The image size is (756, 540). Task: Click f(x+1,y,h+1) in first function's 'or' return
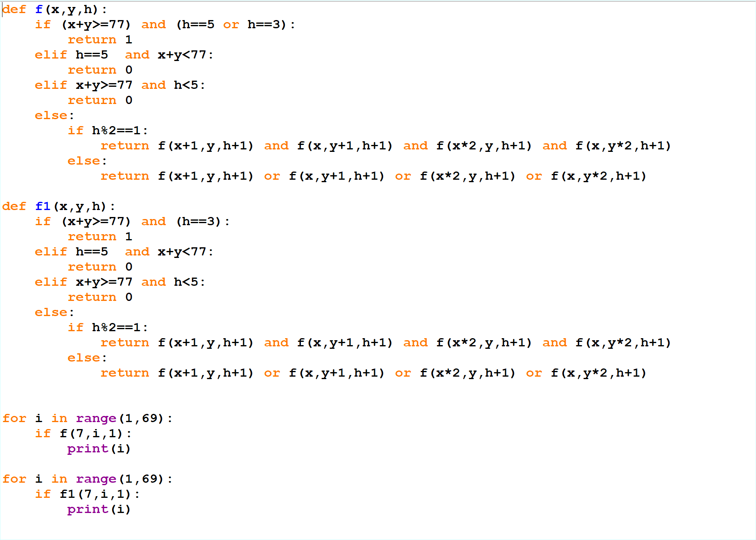[205, 176]
